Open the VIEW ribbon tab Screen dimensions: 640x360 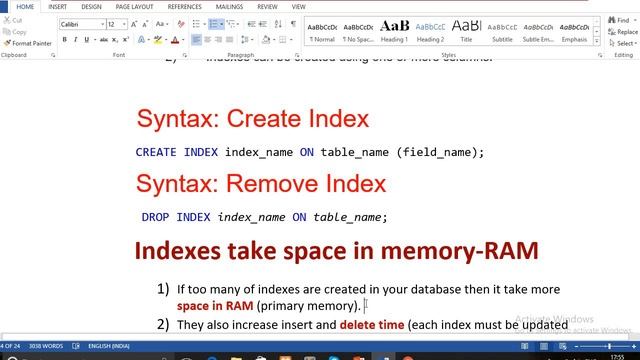[x=298, y=7]
